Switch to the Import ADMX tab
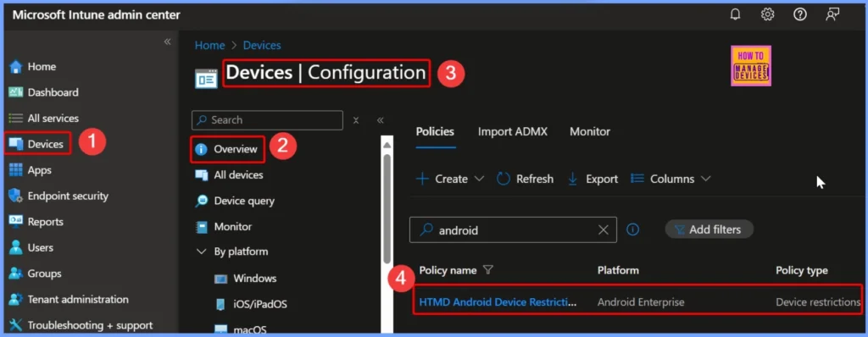 click(x=513, y=132)
